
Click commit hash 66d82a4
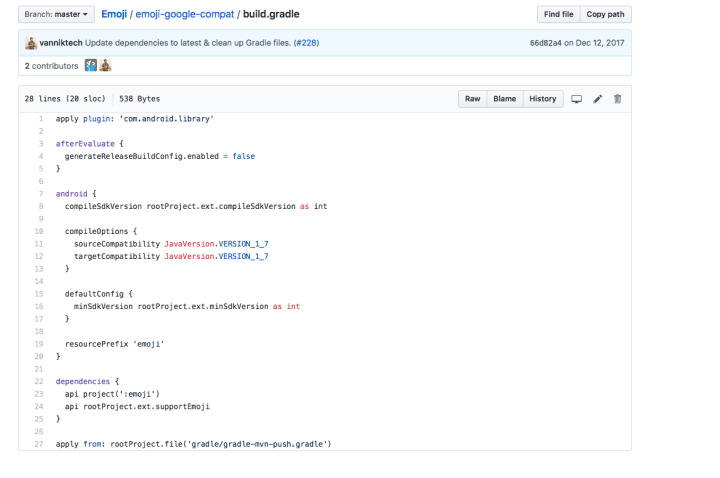point(547,43)
